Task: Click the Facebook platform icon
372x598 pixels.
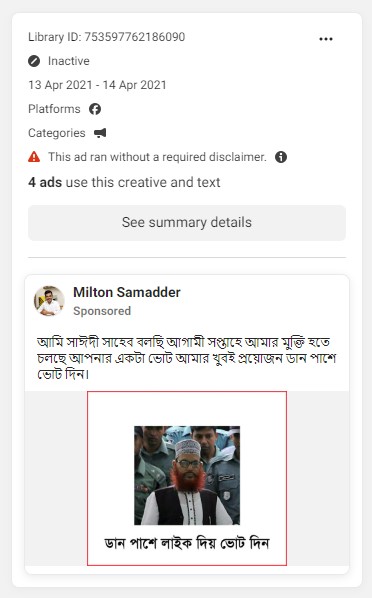Action: pyautogui.click(x=95, y=109)
